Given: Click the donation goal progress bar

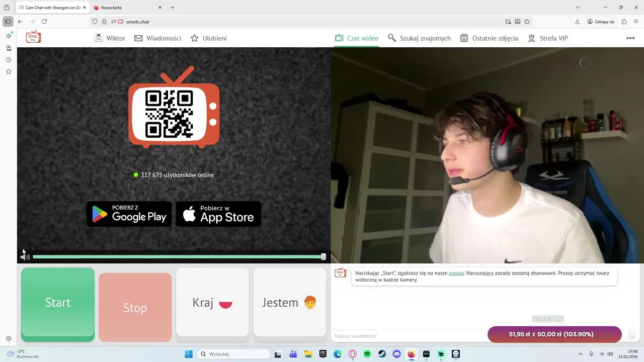Looking at the screenshot, I should (554, 334).
